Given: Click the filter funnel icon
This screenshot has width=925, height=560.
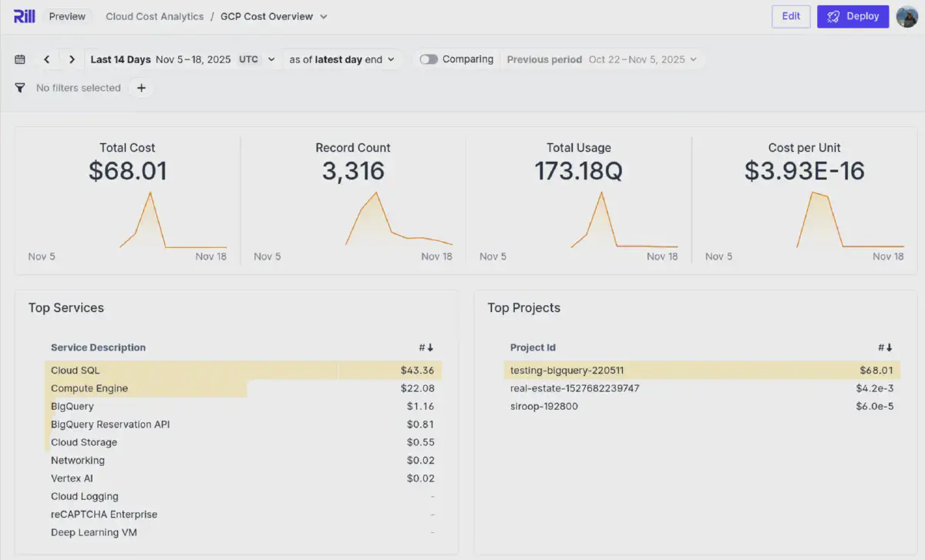Looking at the screenshot, I should 20,88.
